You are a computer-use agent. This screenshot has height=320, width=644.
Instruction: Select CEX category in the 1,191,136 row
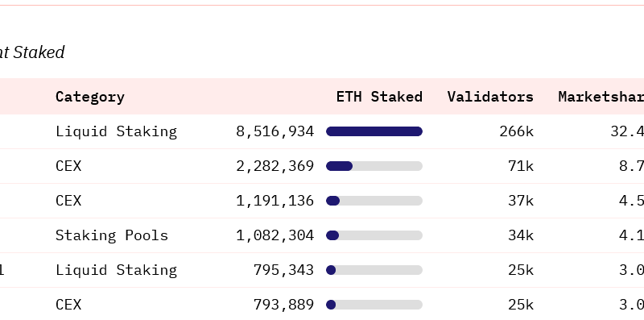pos(68,201)
